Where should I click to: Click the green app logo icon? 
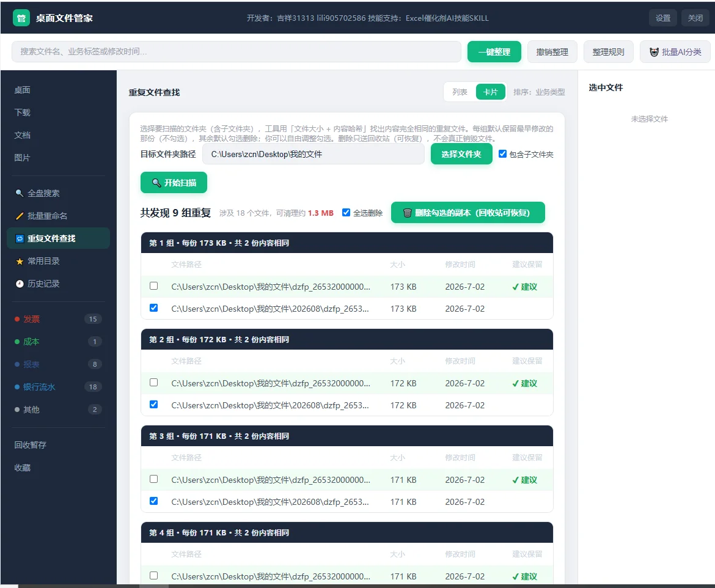click(x=21, y=18)
